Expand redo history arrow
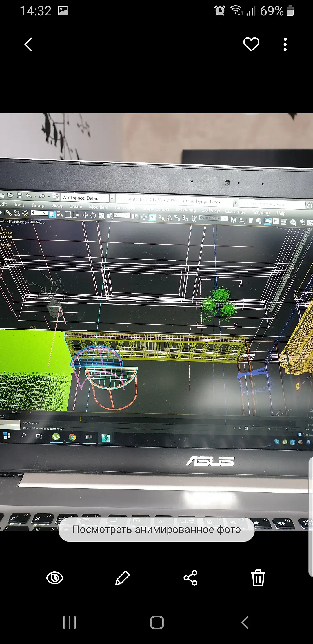 coord(49,197)
